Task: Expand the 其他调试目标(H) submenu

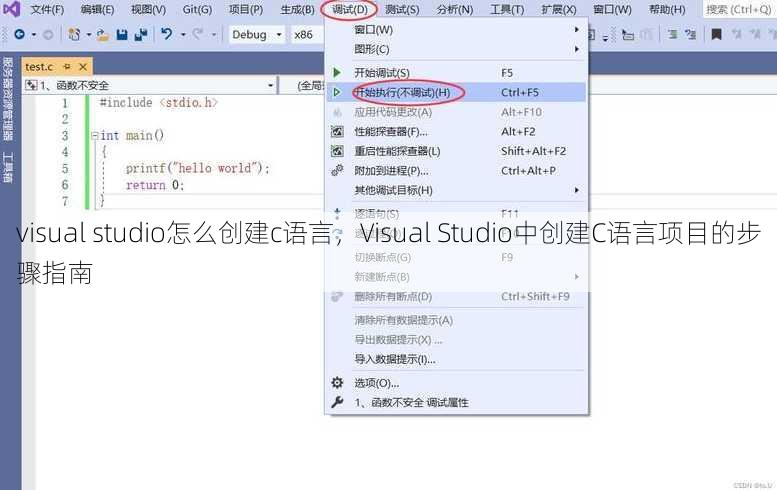Action: coord(577,190)
